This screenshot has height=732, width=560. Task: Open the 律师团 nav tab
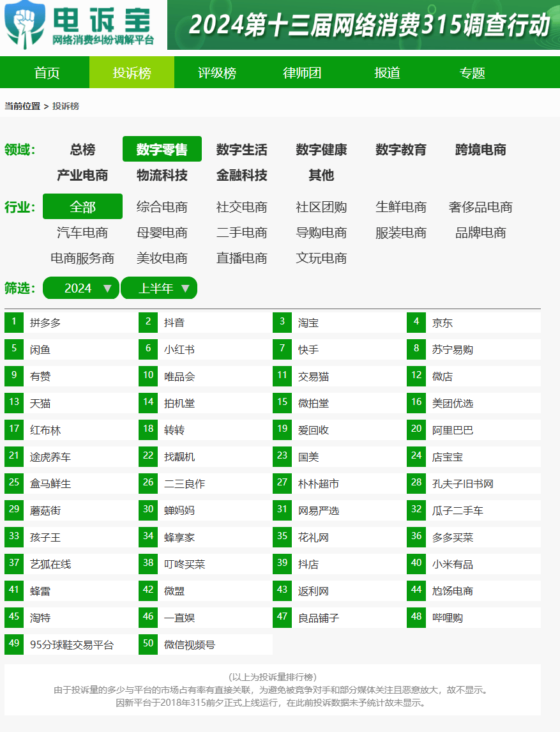pyautogui.click(x=302, y=73)
